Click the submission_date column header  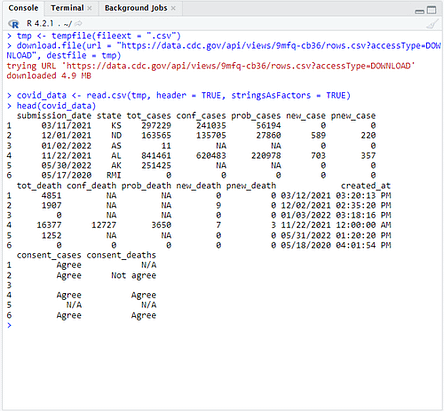click(x=54, y=116)
